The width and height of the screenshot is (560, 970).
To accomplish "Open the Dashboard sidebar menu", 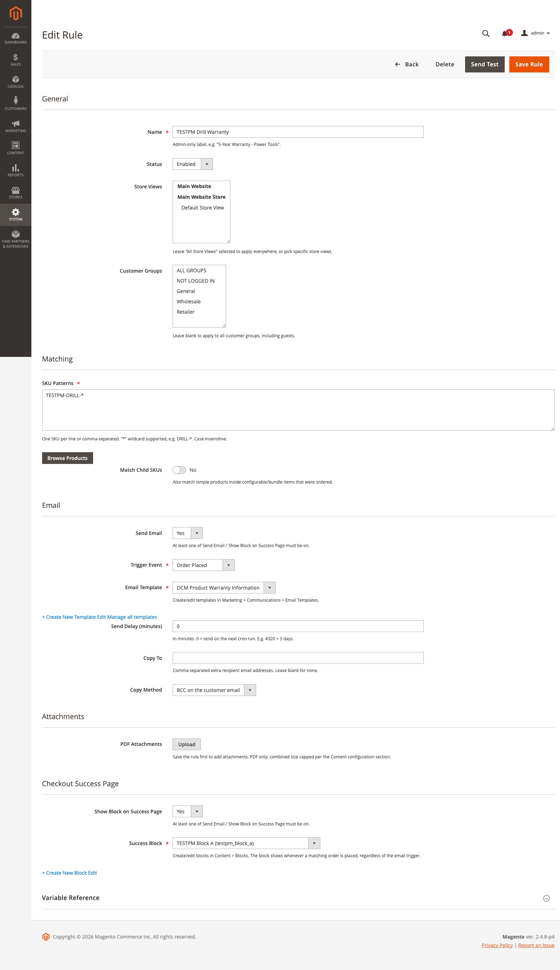I will 15,38.
